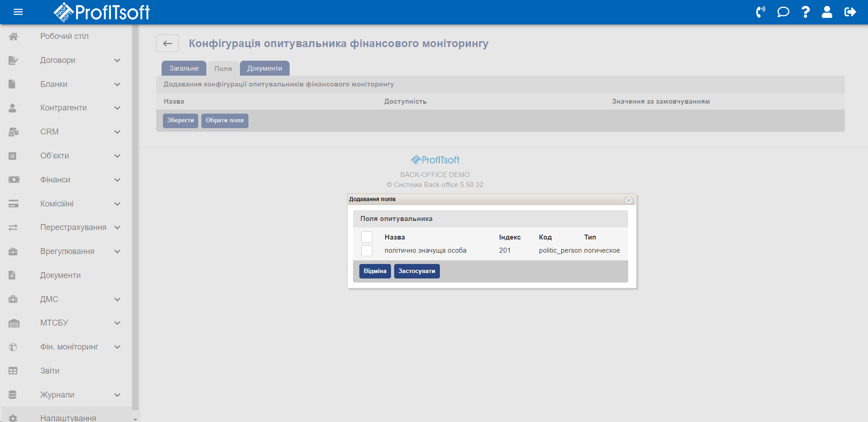This screenshot has height=422, width=868.
Task: Open the hamburger menu in header
Action: pyautogui.click(x=18, y=12)
